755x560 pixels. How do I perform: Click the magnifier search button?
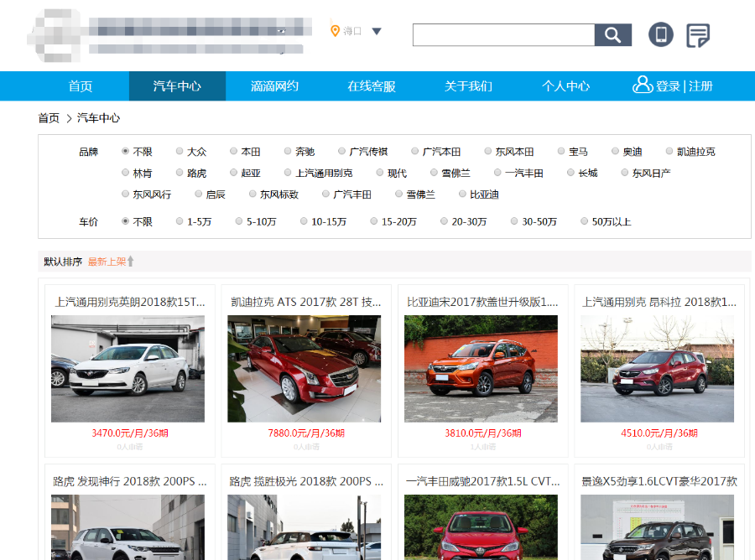[x=613, y=34]
